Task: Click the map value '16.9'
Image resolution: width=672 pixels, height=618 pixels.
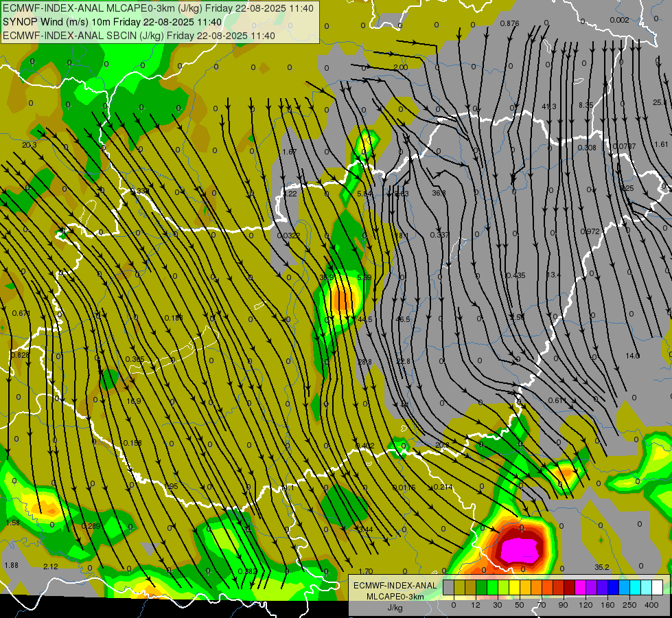Action: tap(134, 401)
